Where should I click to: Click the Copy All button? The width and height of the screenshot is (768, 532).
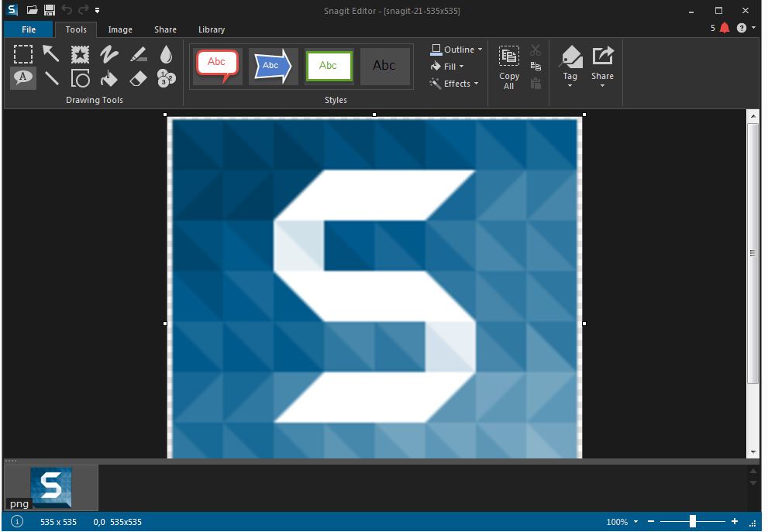(x=509, y=68)
